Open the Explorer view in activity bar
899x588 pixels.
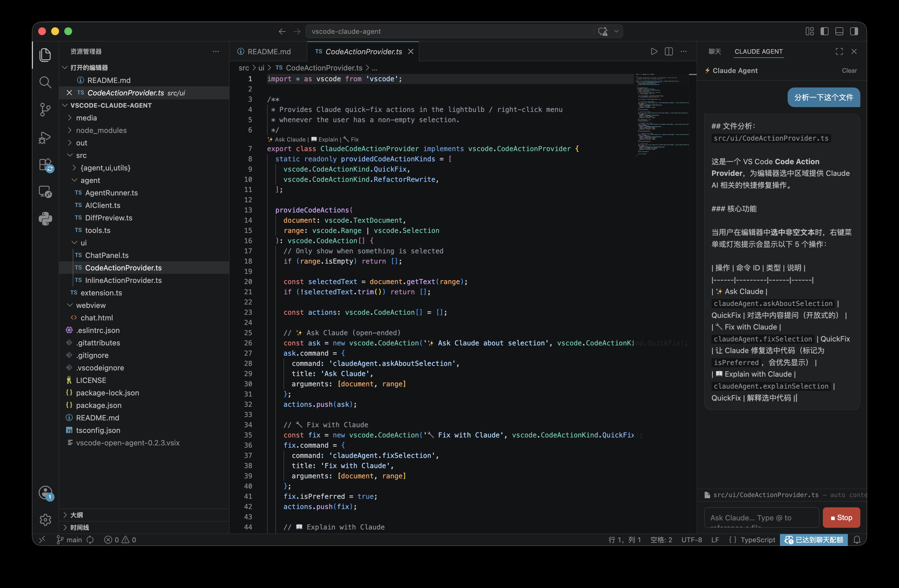[x=45, y=55]
